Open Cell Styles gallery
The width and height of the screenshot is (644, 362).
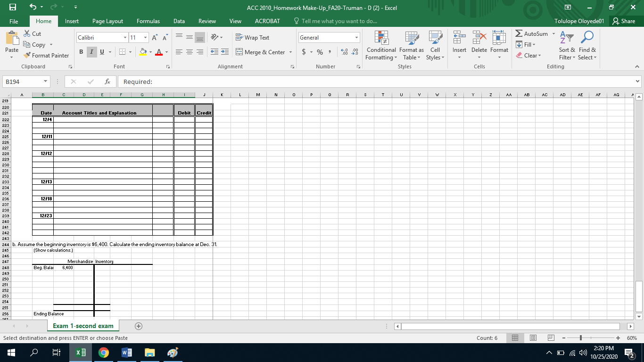pyautogui.click(x=435, y=46)
